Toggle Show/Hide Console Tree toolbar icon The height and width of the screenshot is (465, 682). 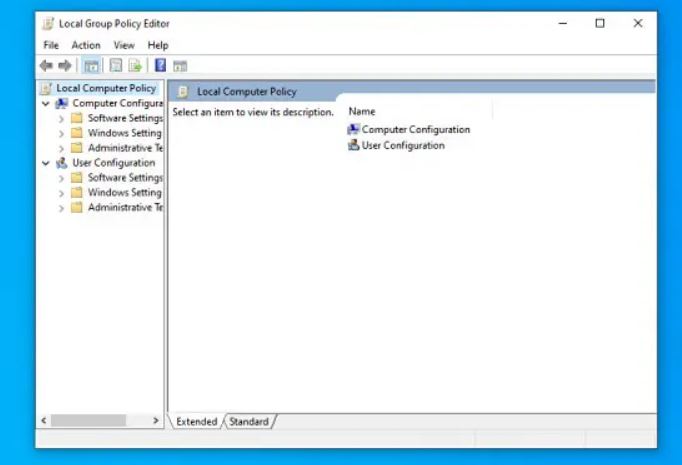coord(91,66)
